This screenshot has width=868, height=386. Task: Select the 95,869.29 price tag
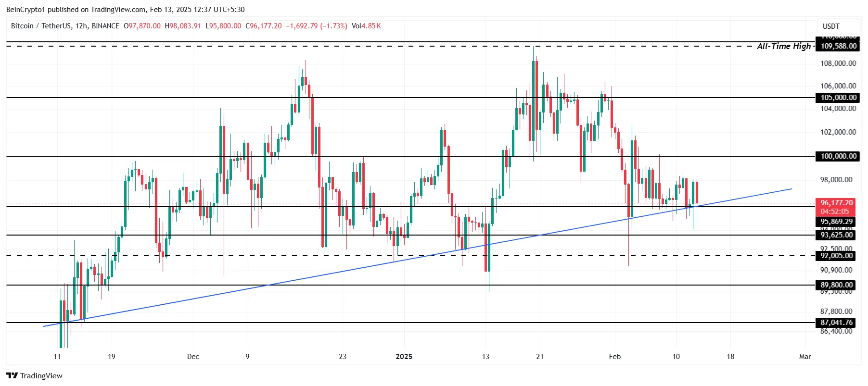[836, 222]
